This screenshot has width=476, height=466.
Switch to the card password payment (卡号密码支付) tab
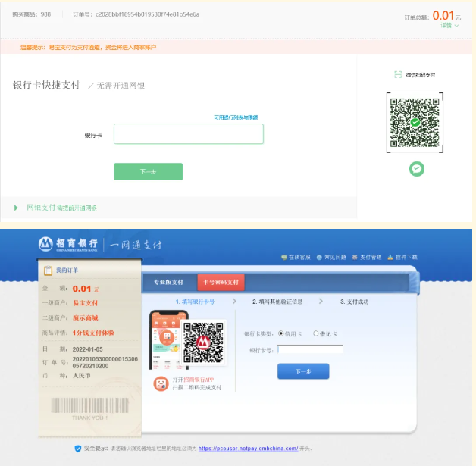click(221, 283)
